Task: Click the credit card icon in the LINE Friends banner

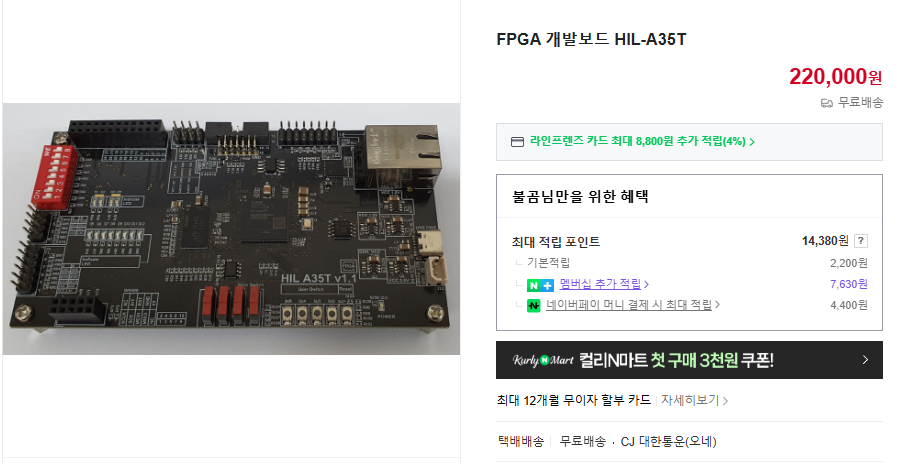Action: pos(517,142)
